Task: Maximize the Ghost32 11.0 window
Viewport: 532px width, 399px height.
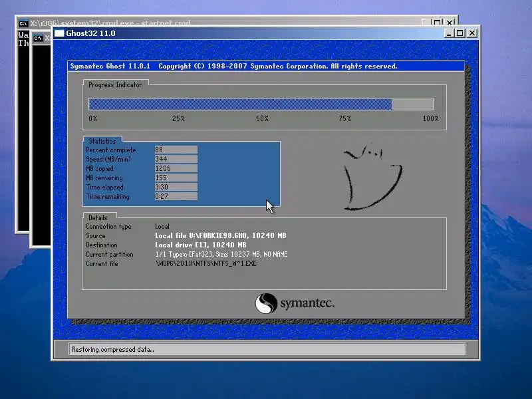Action: pyautogui.click(x=460, y=33)
